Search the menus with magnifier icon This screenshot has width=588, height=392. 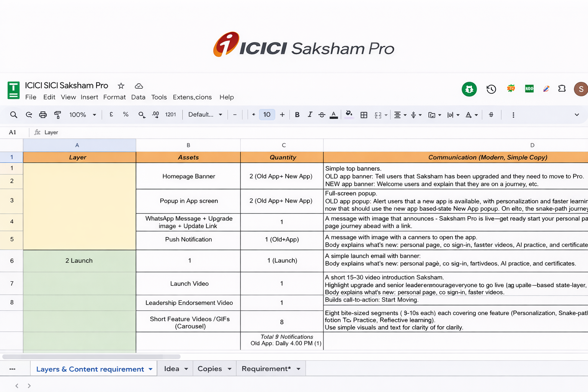14,115
